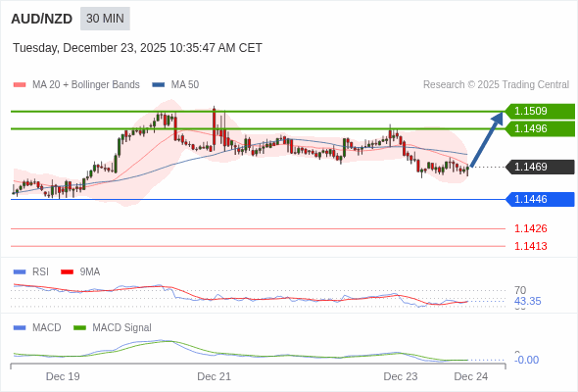The image size is (578, 392).
Task: Click the 30 MIN timeframe badge
Action: (x=105, y=19)
